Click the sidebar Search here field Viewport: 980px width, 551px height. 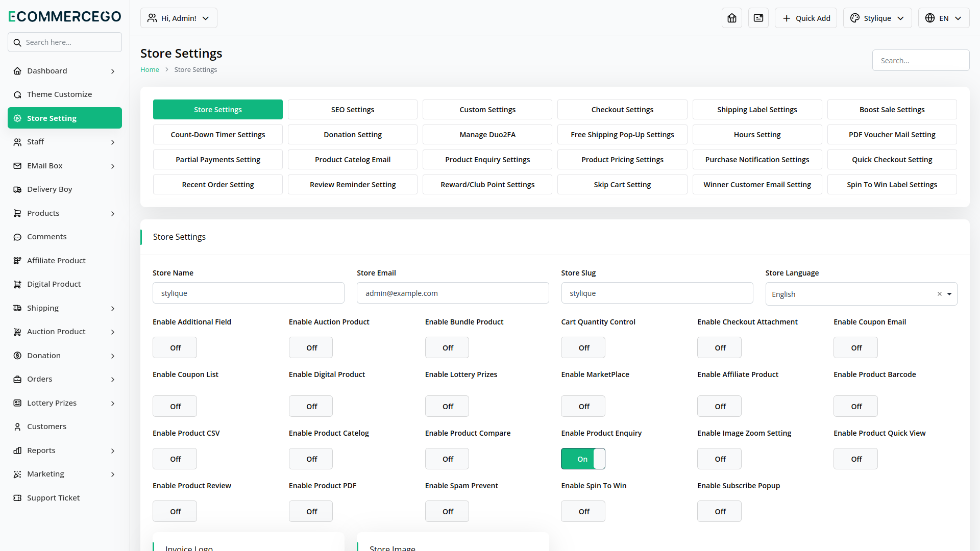(x=65, y=42)
